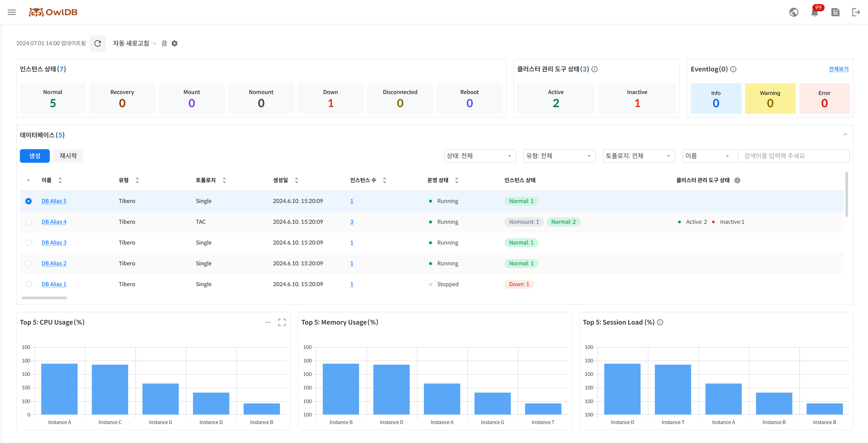Image resolution: width=868 pixels, height=443 pixels.
Task: Click the search keyword input field
Action: [794, 156]
